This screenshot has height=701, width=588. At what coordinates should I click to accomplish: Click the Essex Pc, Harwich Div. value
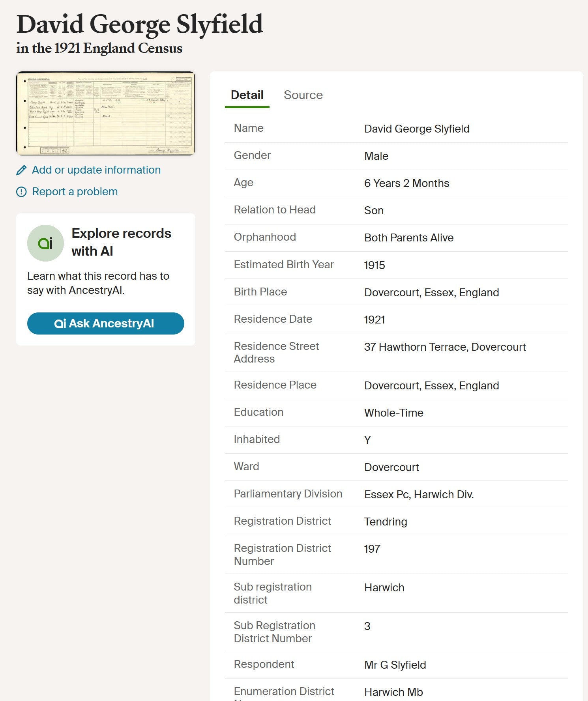[x=419, y=495]
